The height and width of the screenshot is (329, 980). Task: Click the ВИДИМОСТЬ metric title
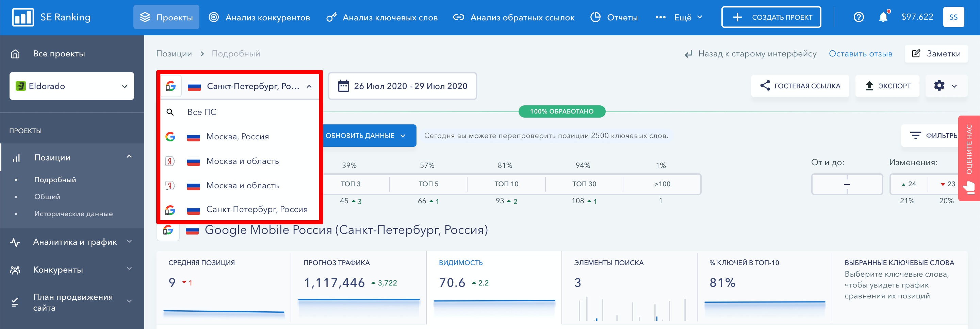[x=460, y=263]
